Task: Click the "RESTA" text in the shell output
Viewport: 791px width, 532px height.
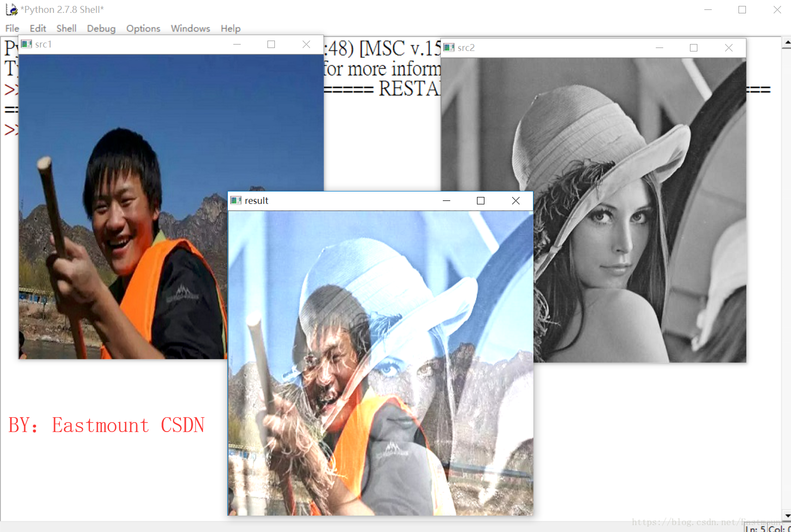Action: coord(410,89)
